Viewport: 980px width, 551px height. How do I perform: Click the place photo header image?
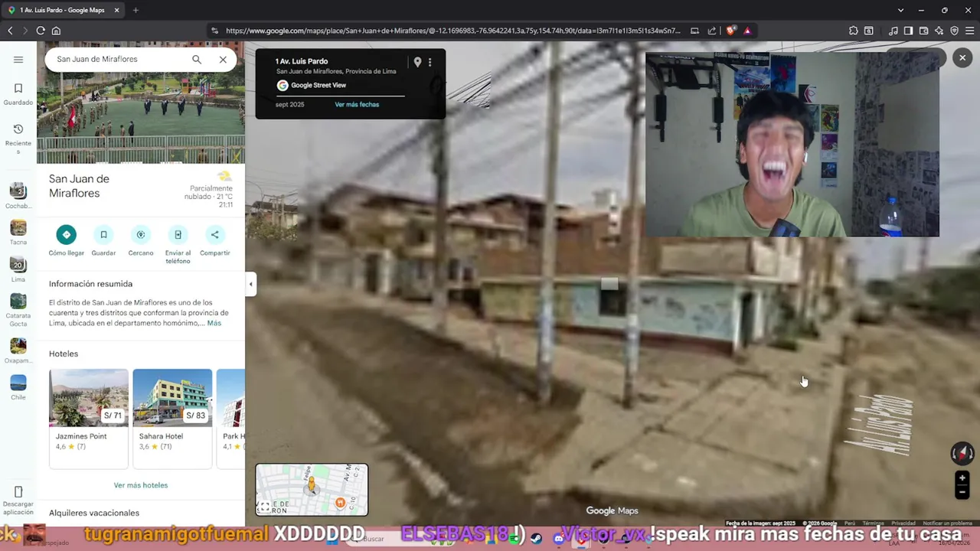click(x=141, y=103)
